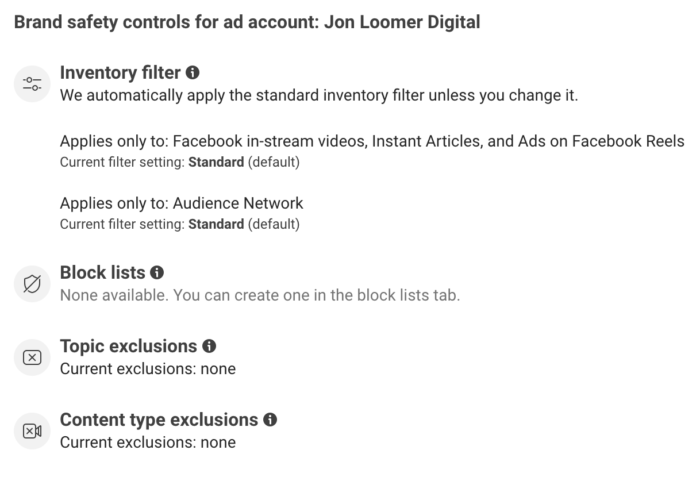Open the Inventory filter info tooltip icon
The height and width of the screenshot is (477, 700).
(192, 72)
